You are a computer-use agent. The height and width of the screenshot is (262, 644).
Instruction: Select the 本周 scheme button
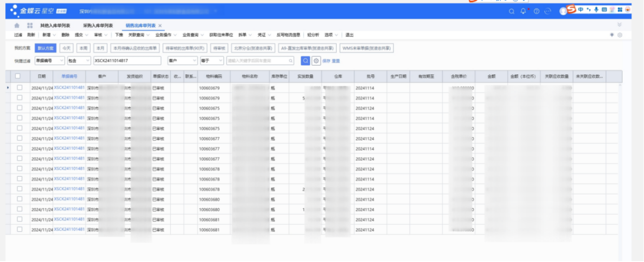tap(83, 48)
